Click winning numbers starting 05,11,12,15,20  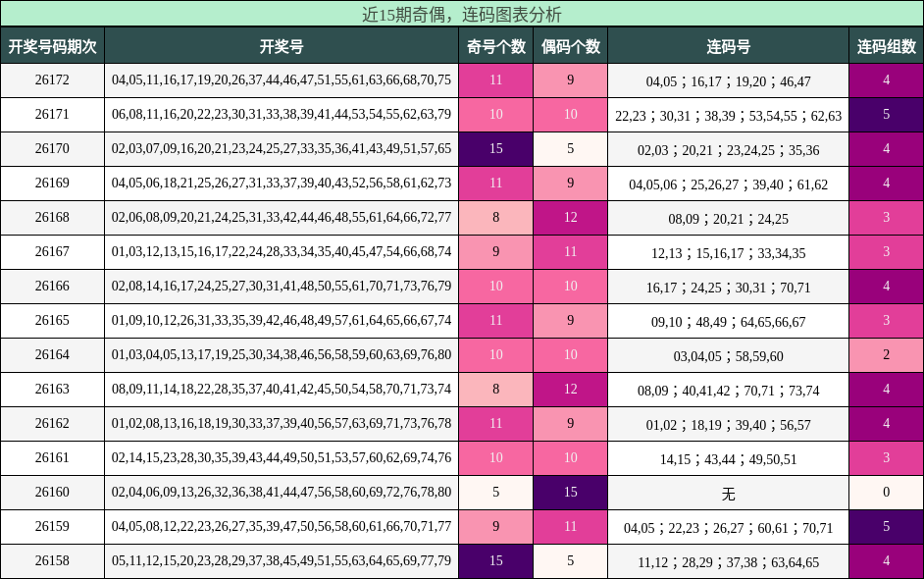click(282, 560)
